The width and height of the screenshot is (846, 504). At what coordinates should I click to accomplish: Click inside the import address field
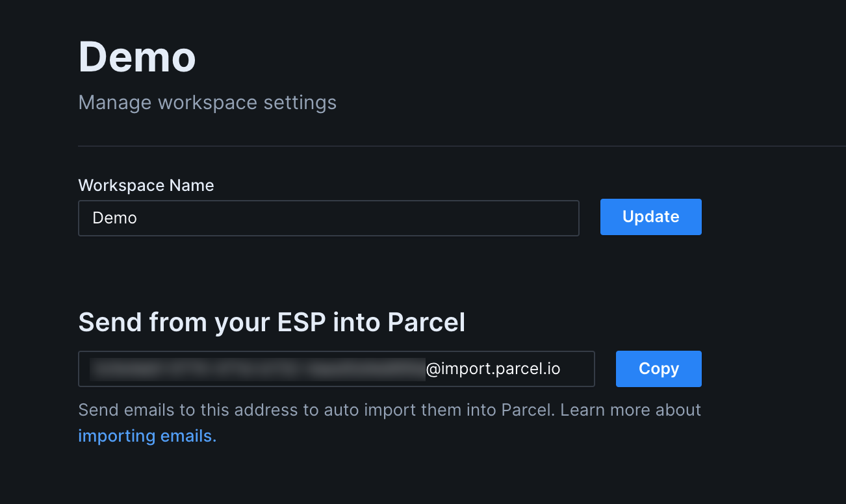click(337, 369)
